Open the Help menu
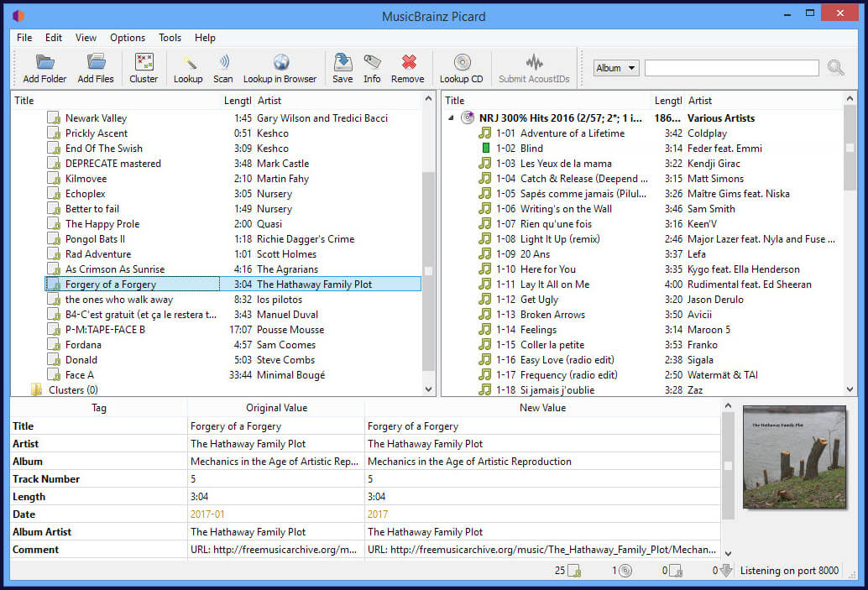 click(x=205, y=38)
